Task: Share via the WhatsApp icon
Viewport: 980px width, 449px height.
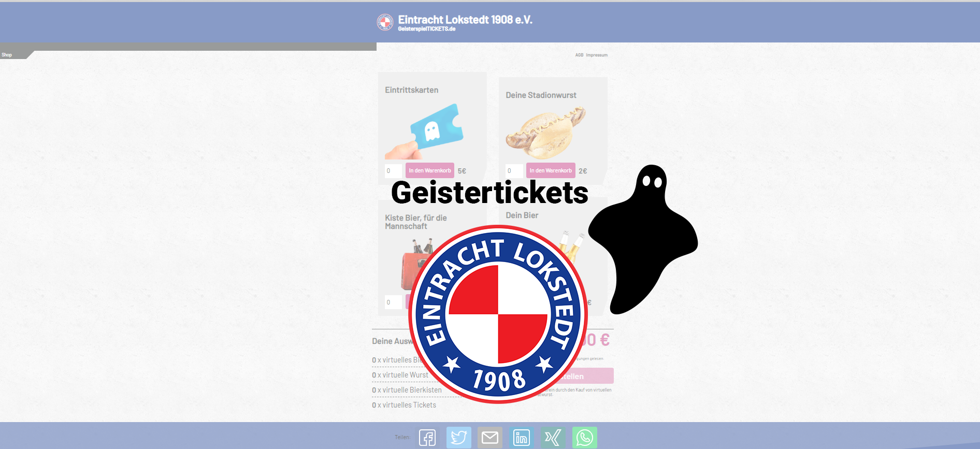Action: (585, 438)
